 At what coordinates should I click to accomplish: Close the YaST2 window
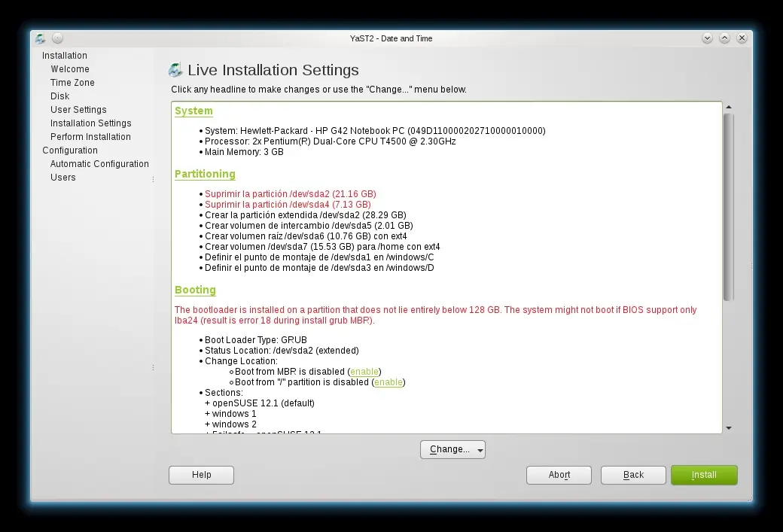click(x=742, y=38)
